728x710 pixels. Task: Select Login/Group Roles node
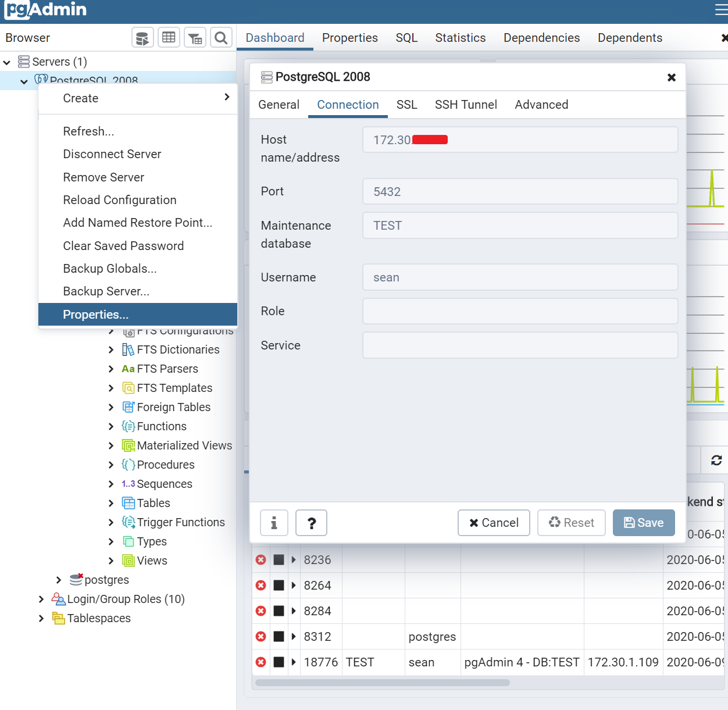126,599
